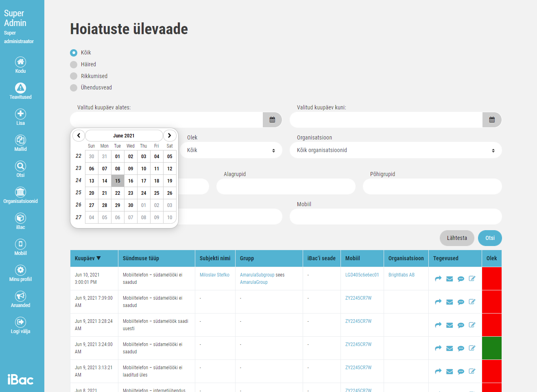The height and width of the screenshot is (392, 537).
Task: Open the Kõik organisatsioonid dropdown
Action: coord(395,150)
